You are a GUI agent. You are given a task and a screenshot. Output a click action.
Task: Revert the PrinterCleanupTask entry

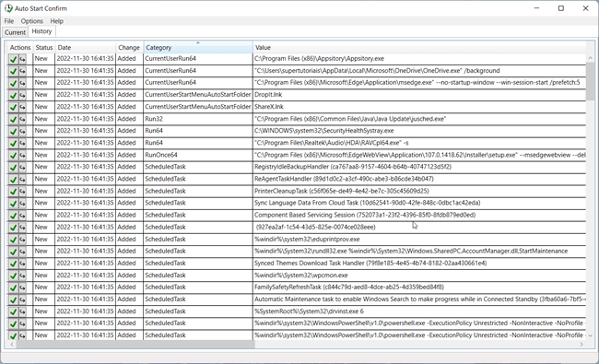coord(22,192)
